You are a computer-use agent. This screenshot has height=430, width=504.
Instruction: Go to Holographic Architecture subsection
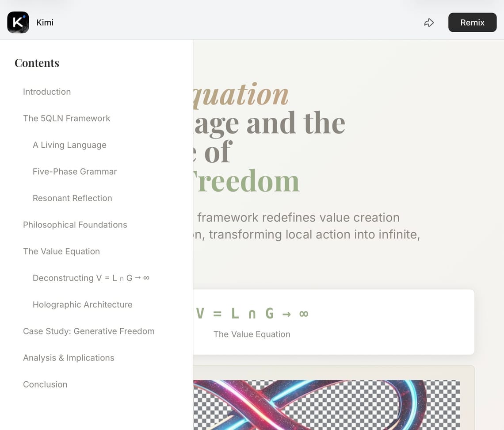(83, 304)
